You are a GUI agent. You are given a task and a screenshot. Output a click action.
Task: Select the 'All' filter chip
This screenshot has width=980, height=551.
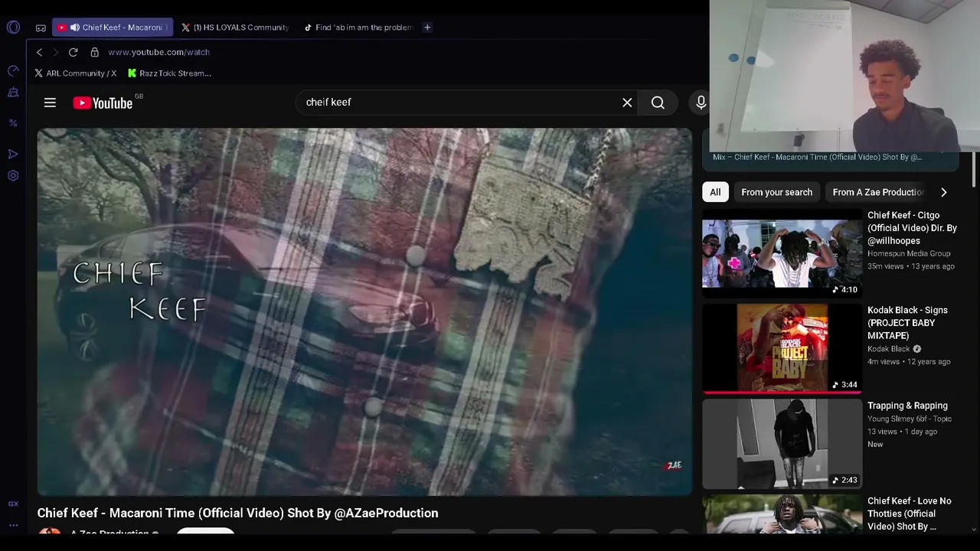715,192
